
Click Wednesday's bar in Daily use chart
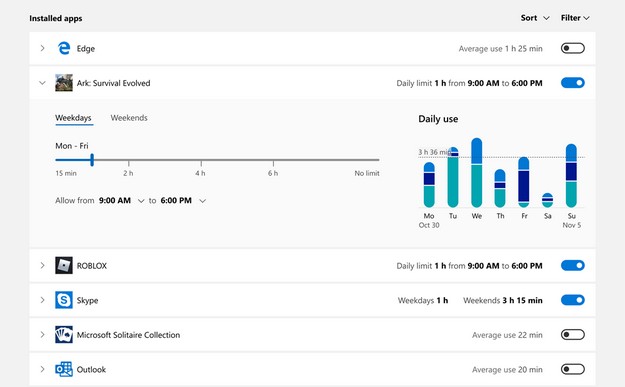click(476, 173)
